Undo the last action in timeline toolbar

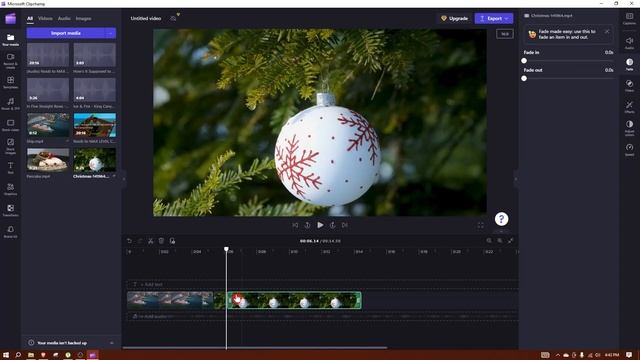pos(129,241)
